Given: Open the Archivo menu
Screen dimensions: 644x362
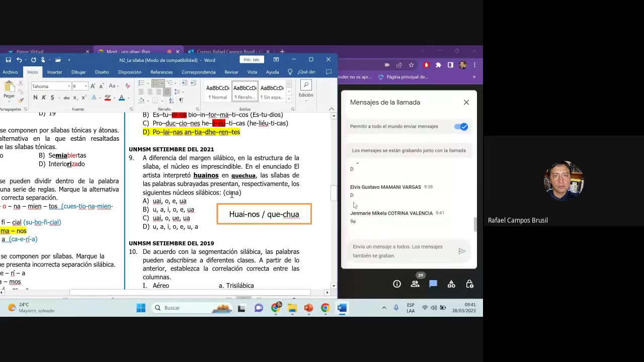Looking at the screenshot, I should click(10, 72).
